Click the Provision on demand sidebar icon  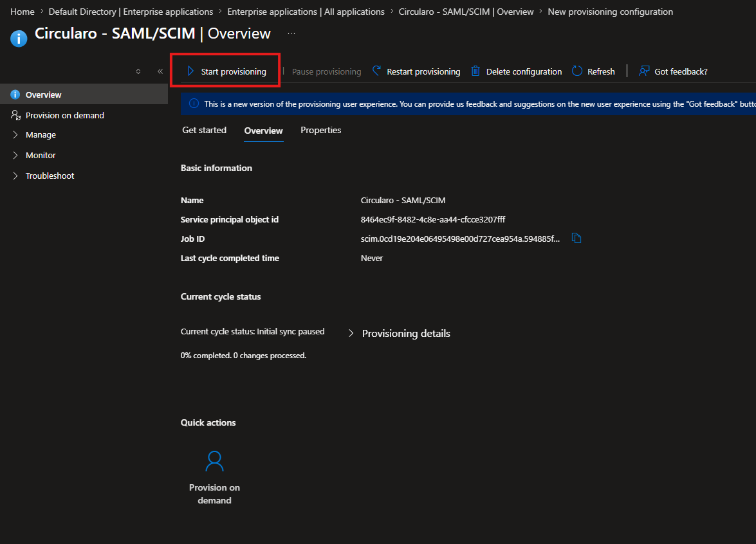tap(15, 115)
